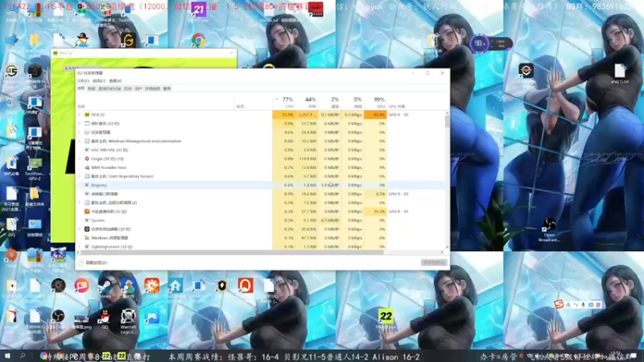Click the Sogou input method S icon

click(x=559, y=305)
